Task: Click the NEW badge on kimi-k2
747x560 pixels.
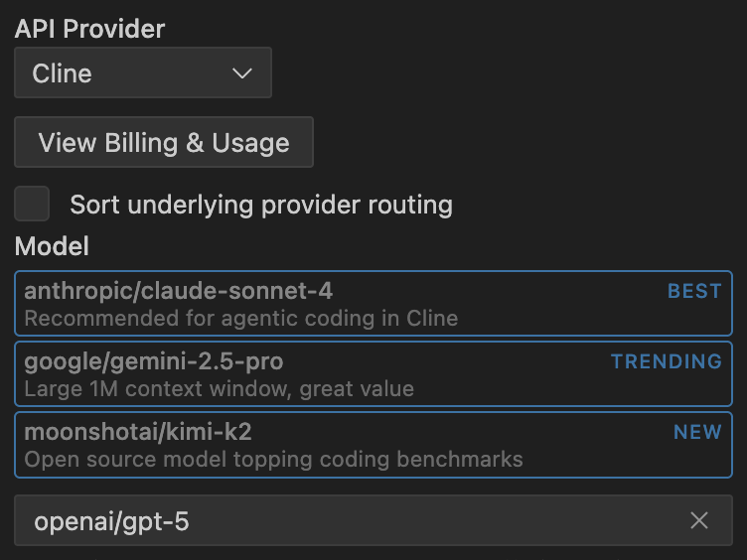Action: point(696,432)
